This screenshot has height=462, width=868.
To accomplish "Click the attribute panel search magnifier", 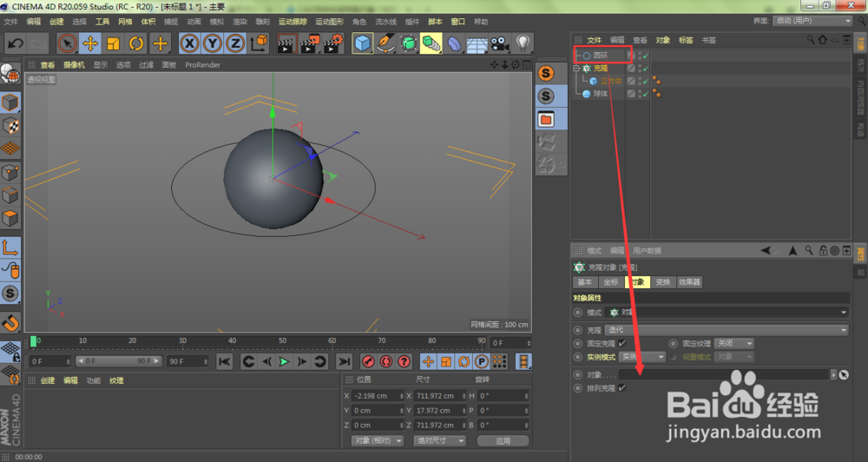I will 809,250.
